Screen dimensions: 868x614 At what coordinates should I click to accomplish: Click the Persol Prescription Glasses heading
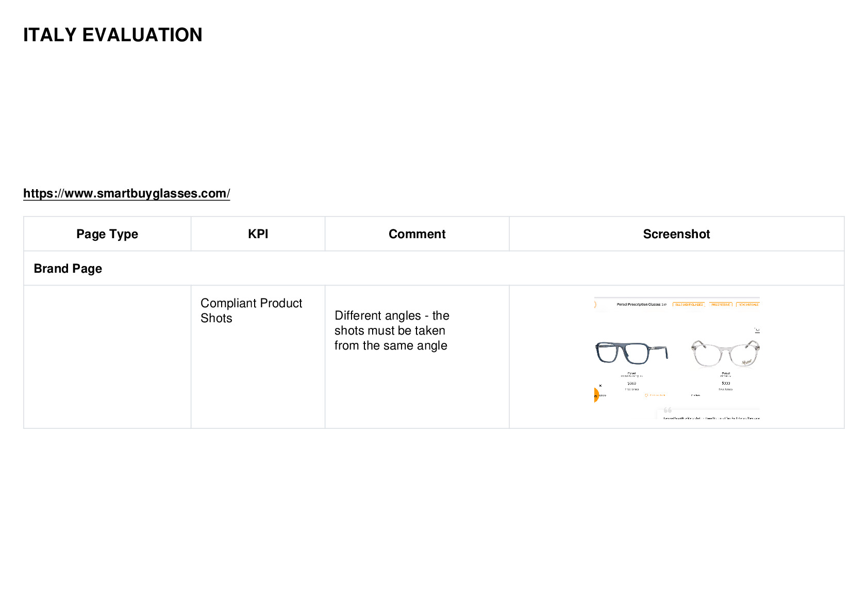pos(641,305)
